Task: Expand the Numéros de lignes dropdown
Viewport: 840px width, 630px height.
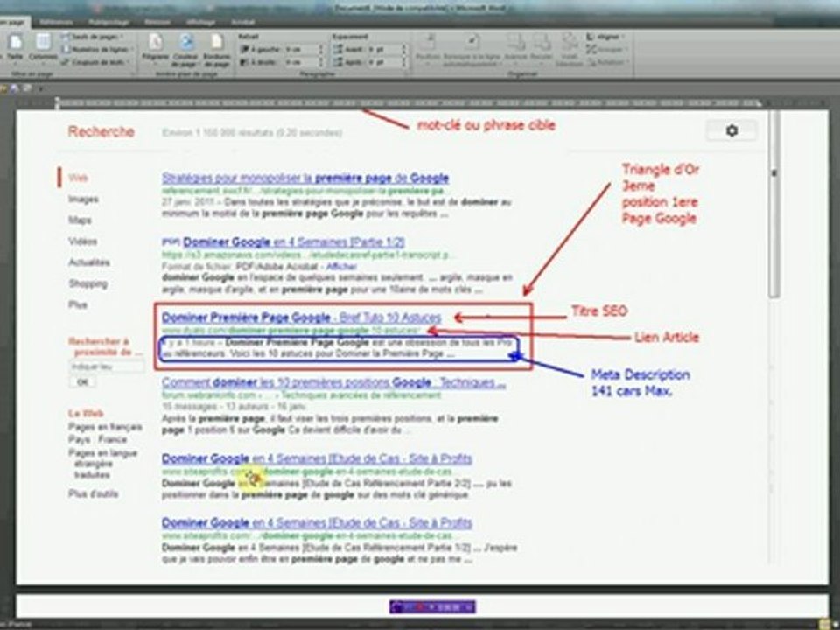Action: pos(95,49)
